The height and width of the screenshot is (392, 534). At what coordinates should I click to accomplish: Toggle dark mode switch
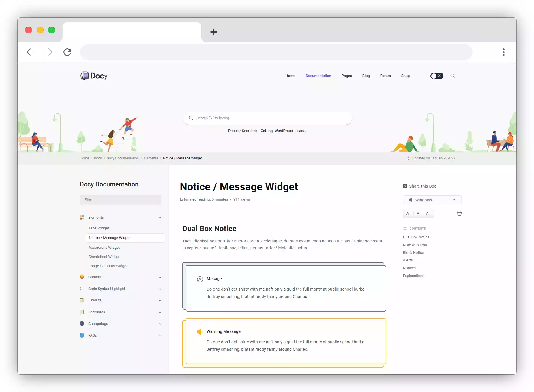pyautogui.click(x=437, y=76)
